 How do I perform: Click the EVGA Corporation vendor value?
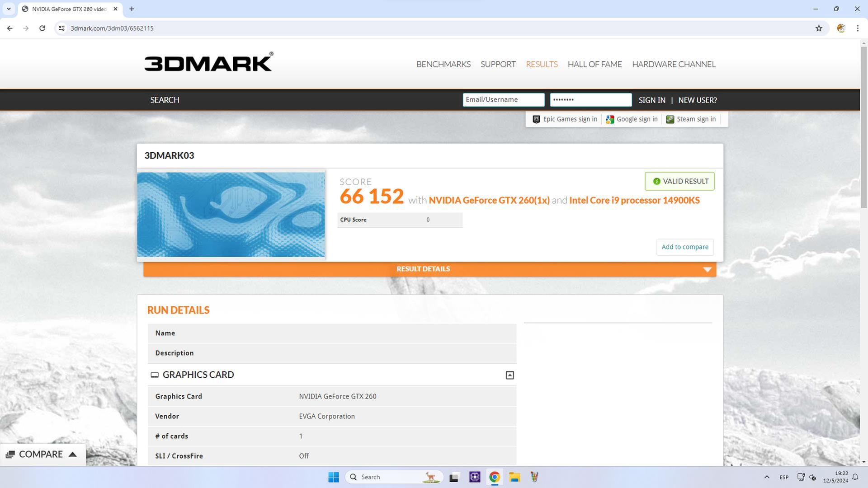(x=327, y=416)
